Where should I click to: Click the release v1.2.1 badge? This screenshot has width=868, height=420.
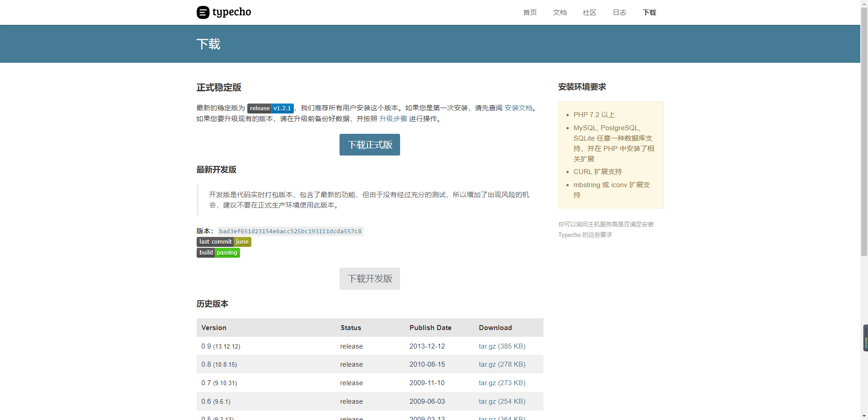tap(270, 109)
